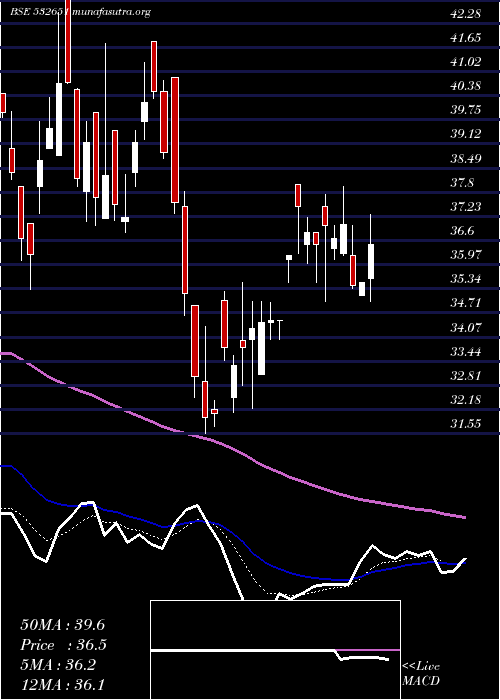Select the 40.38 price label
Screen dimensions: 500x700
tap(466, 86)
